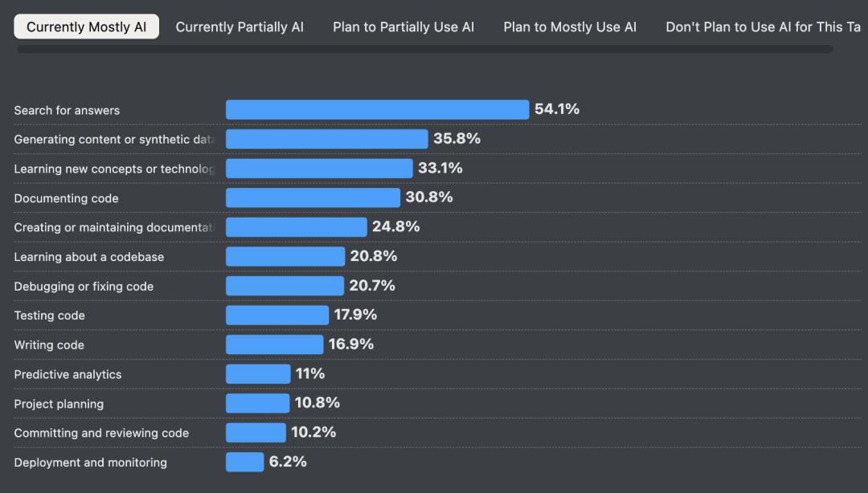The width and height of the screenshot is (868, 493).
Task: Select the Testing code bar
Action: (x=277, y=315)
